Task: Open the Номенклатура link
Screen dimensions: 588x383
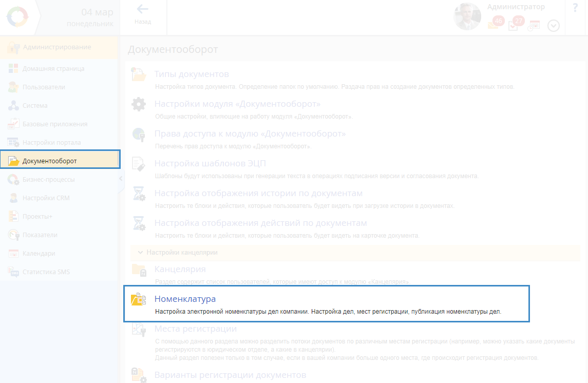Action: [x=185, y=299]
